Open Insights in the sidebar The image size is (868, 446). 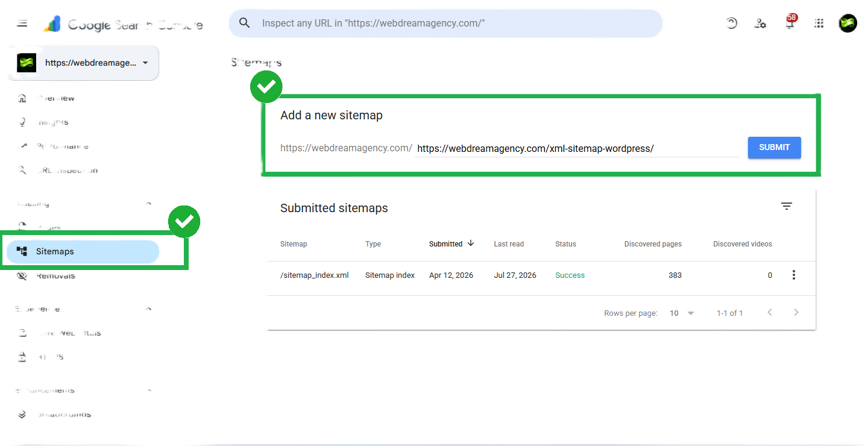(x=52, y=122)
